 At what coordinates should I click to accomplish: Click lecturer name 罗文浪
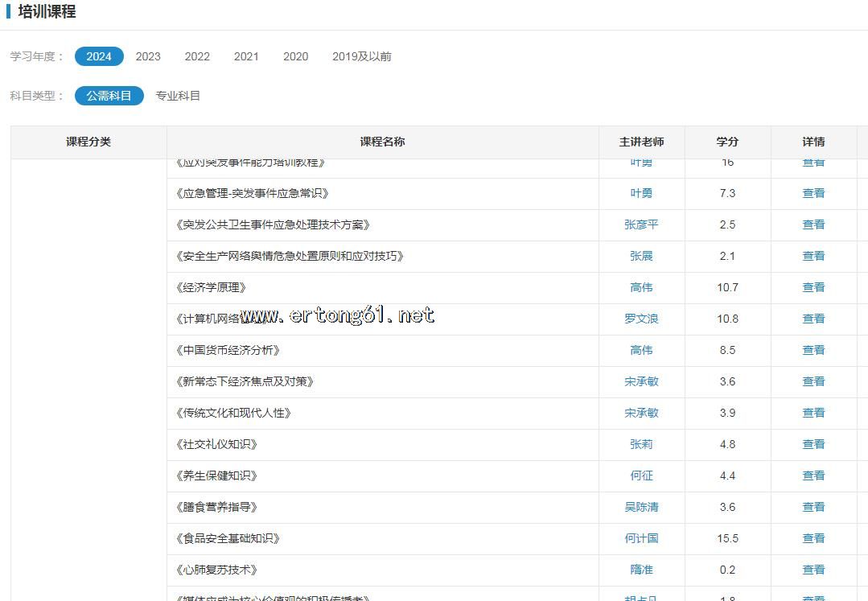(x=641, y=319)
